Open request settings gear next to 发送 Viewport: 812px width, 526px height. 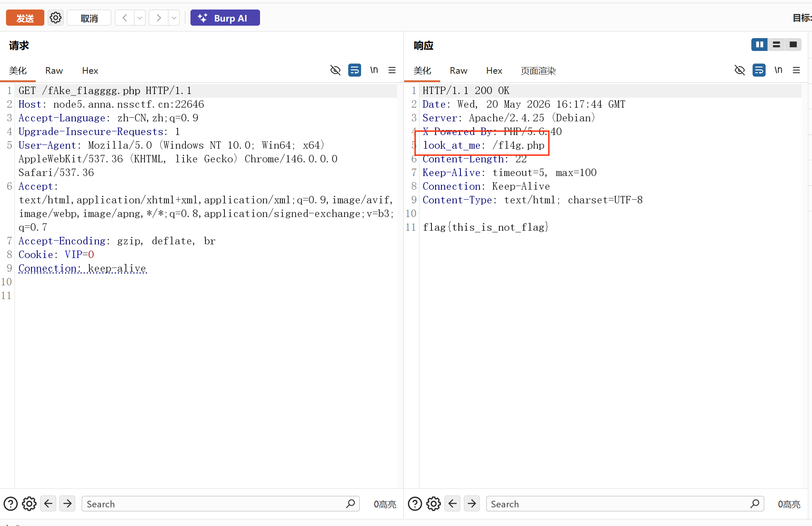point(55,18)
